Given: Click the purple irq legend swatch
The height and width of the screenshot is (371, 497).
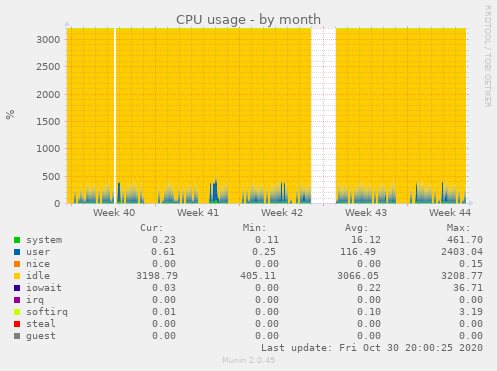Looking at the screenshot, I should [17, 300].
